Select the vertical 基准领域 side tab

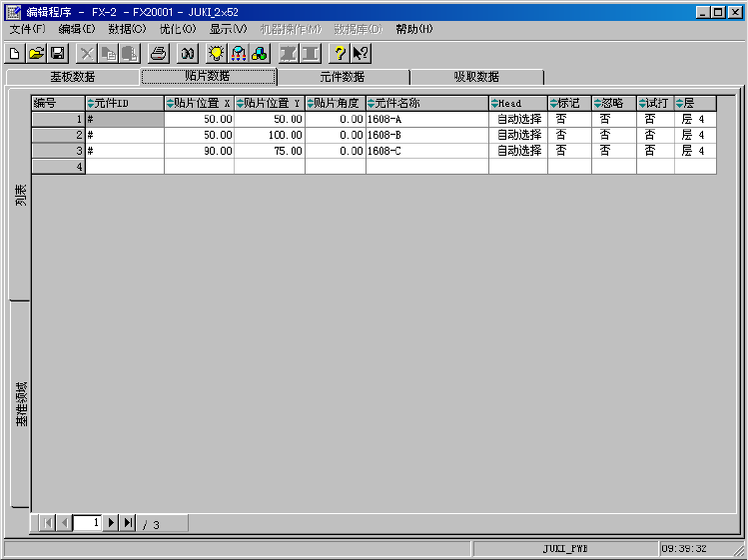pyautogui.click(x=21, y=404)
